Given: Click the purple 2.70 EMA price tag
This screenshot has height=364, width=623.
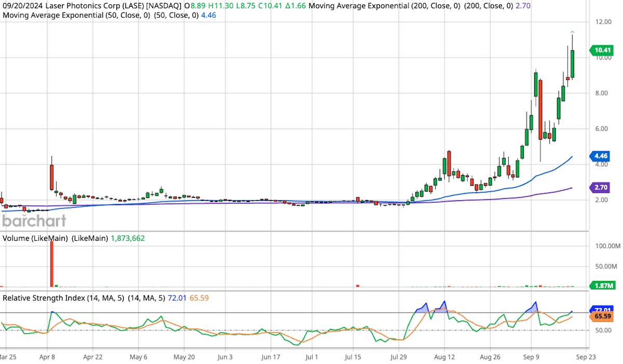Looking at the screenshot, I should point(600,187).
